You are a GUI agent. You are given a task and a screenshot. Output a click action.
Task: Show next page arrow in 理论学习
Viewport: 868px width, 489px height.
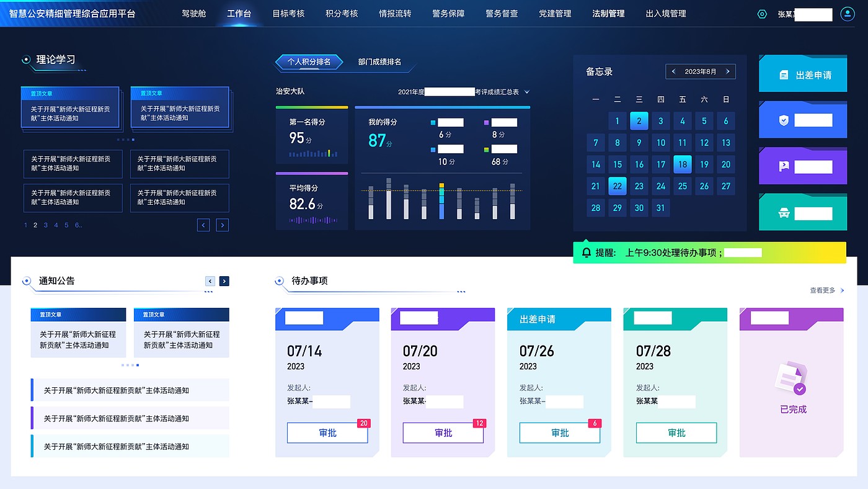[223, 225]
